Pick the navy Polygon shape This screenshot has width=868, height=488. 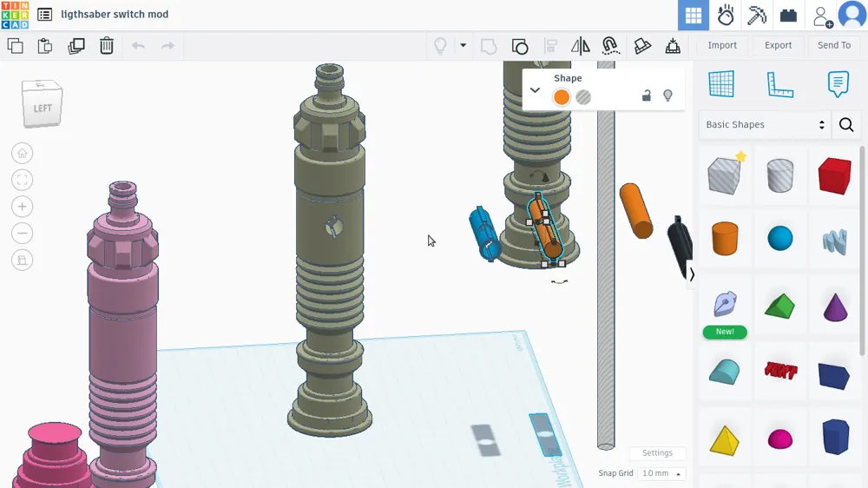point(835,437)
